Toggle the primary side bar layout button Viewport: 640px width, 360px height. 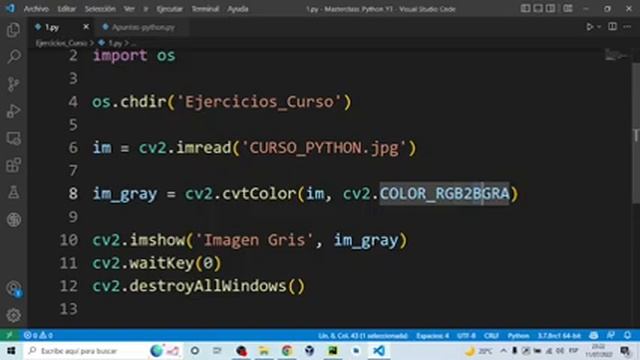point(526,9)
